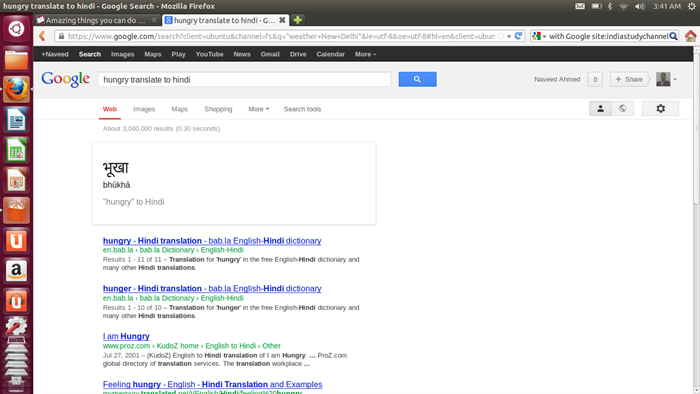
Task: Launch LibreOffice Writer from dock
Action: click(x=17, y=120)
